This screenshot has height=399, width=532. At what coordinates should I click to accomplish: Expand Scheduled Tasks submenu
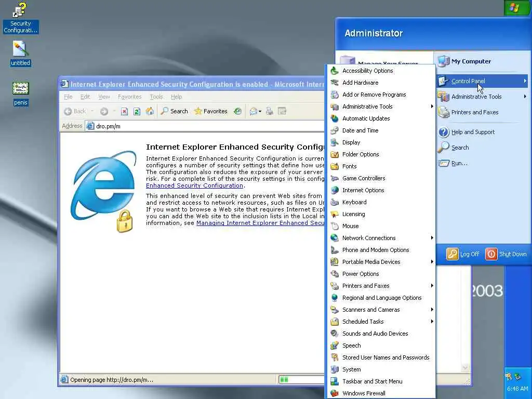[x=380, y=322]
